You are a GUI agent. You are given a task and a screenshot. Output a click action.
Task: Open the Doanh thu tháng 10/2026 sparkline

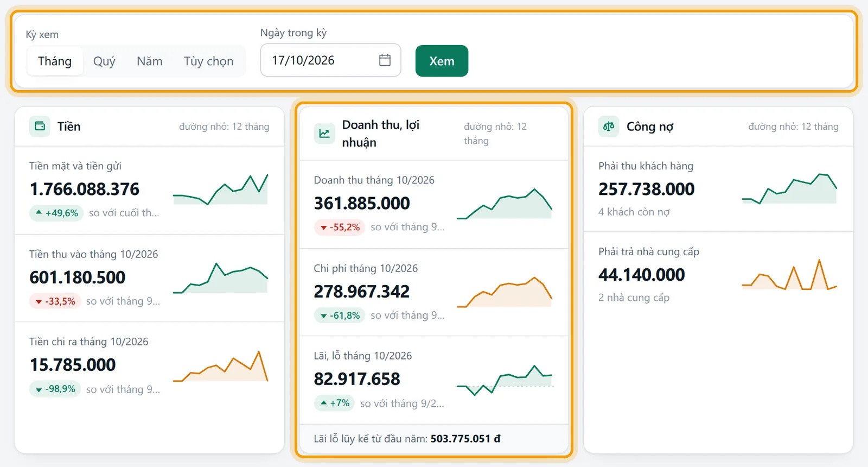click(x=505, y=204)
